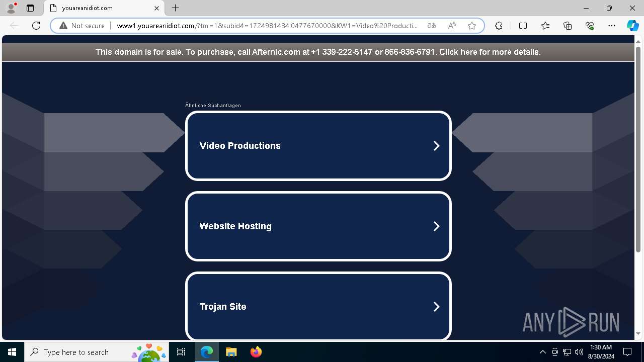Restore down the Edge window
Image resolution: width=644 pixels, height=362 pixels.
(609, 8)
